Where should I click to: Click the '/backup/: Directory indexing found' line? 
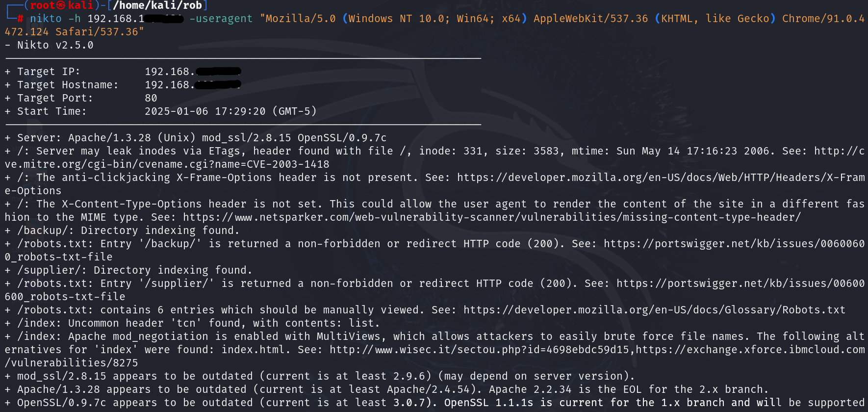[128, 231]
